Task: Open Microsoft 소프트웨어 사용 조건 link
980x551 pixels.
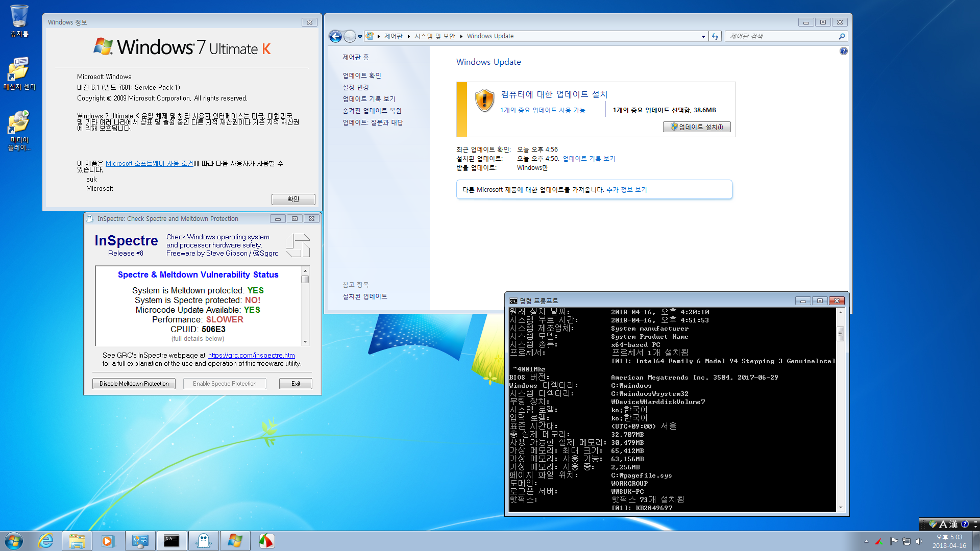Action: (x=150, y=163)
